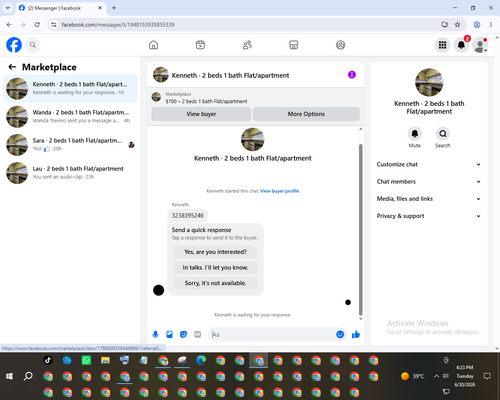The image size is (500, 400).
Task: Mute this conversation bell icon
Action: click(x=415, y=134)
